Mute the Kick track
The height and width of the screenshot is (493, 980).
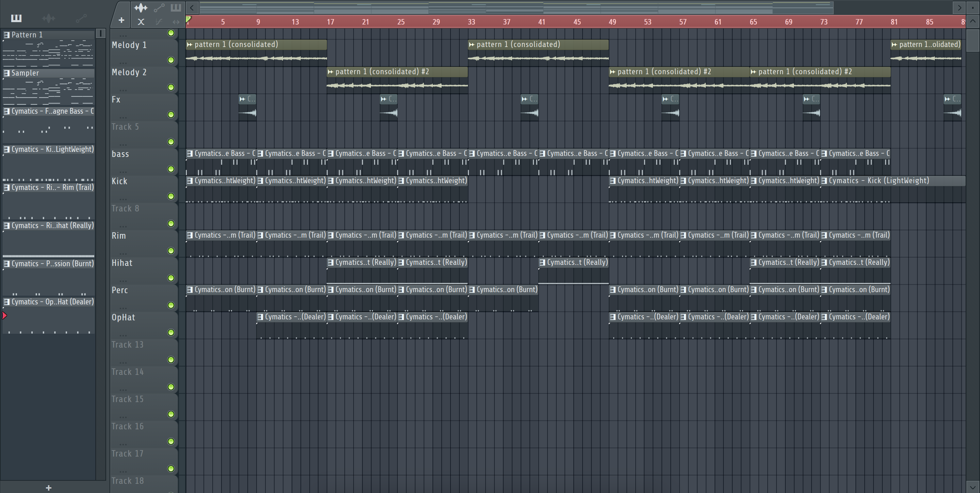171,196
